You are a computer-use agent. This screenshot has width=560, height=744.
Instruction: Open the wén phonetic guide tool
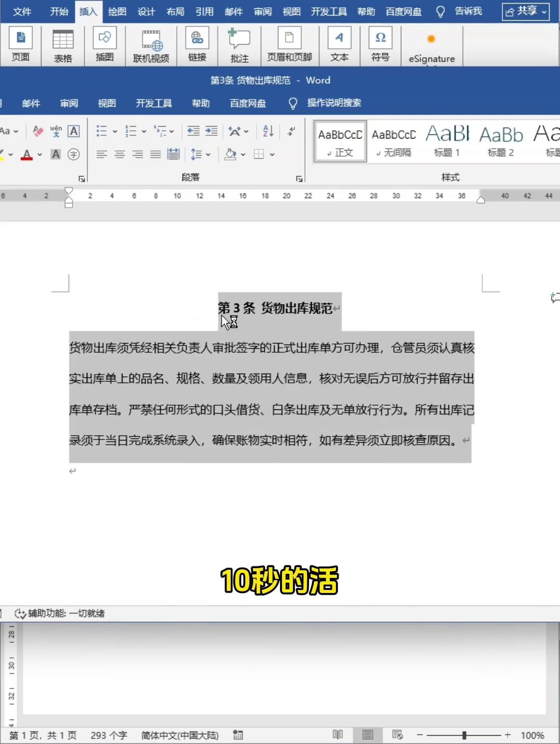click(56, 131)
